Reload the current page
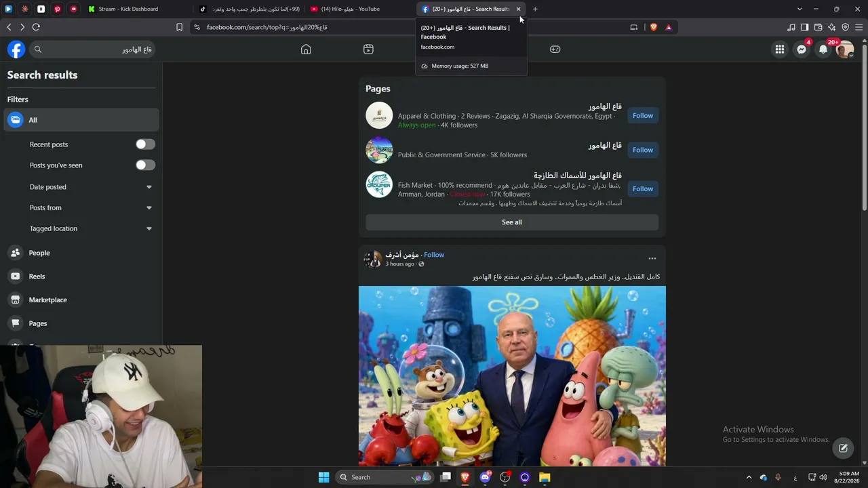 36,27
